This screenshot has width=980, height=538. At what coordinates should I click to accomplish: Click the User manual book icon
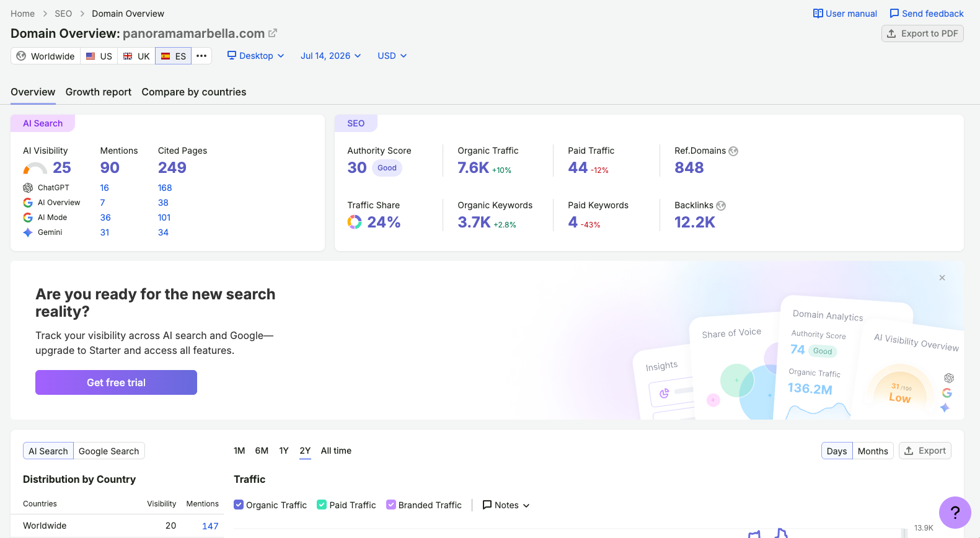818,14
